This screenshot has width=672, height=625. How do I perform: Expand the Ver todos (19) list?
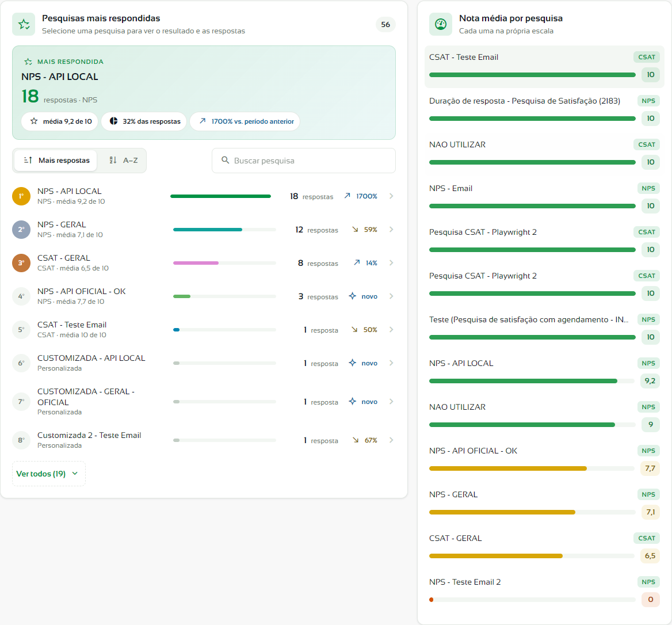(x=49, y=474)
